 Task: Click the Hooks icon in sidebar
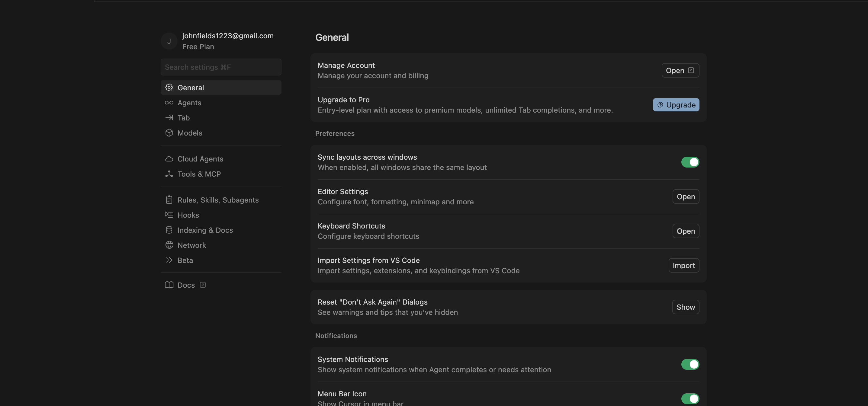tap(169, 215)
